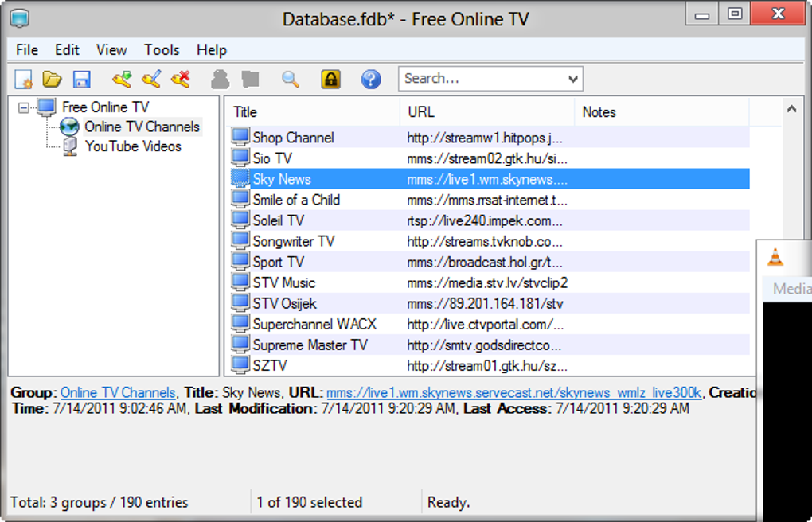Select the SZTV entry

(490, 365)
